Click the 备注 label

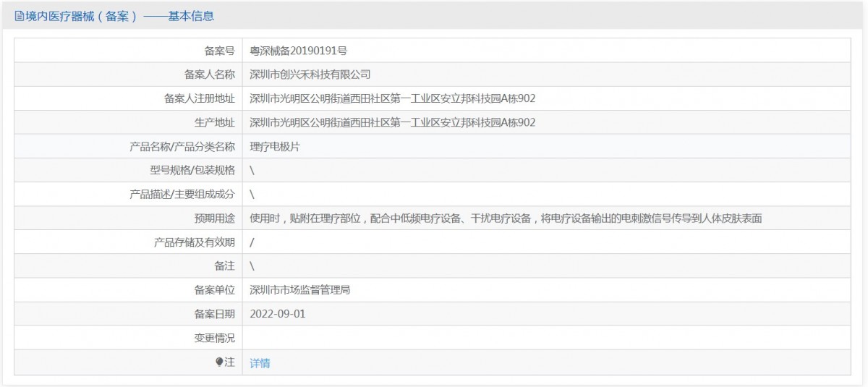click(x=225, y=265)
